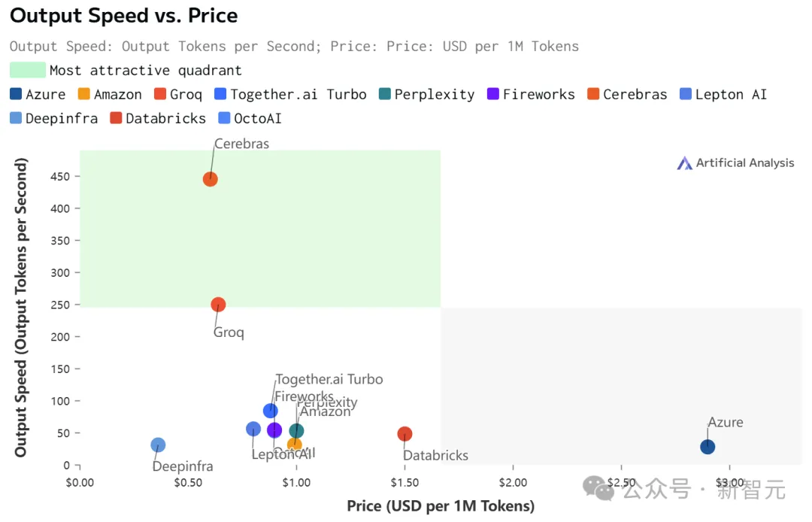Click the Cerebras data point on chart
This screenshot has height=522, width=812.
[211, 179]
